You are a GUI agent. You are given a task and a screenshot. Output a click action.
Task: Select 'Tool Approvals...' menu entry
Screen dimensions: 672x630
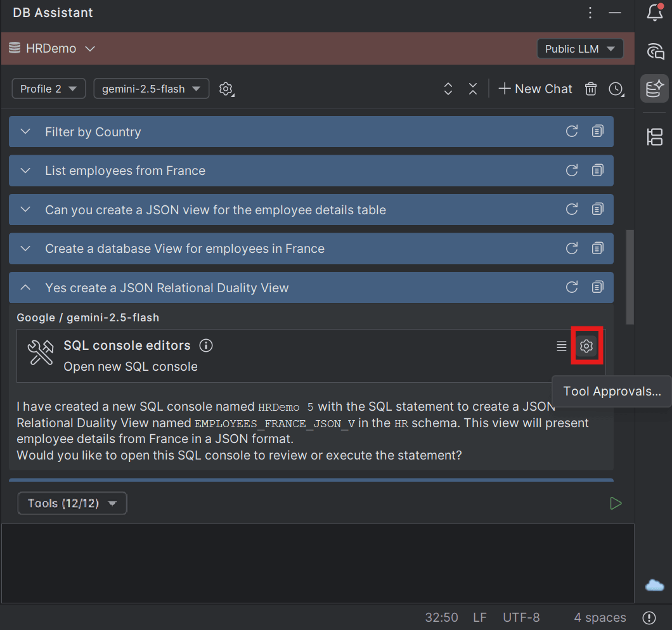611,392
